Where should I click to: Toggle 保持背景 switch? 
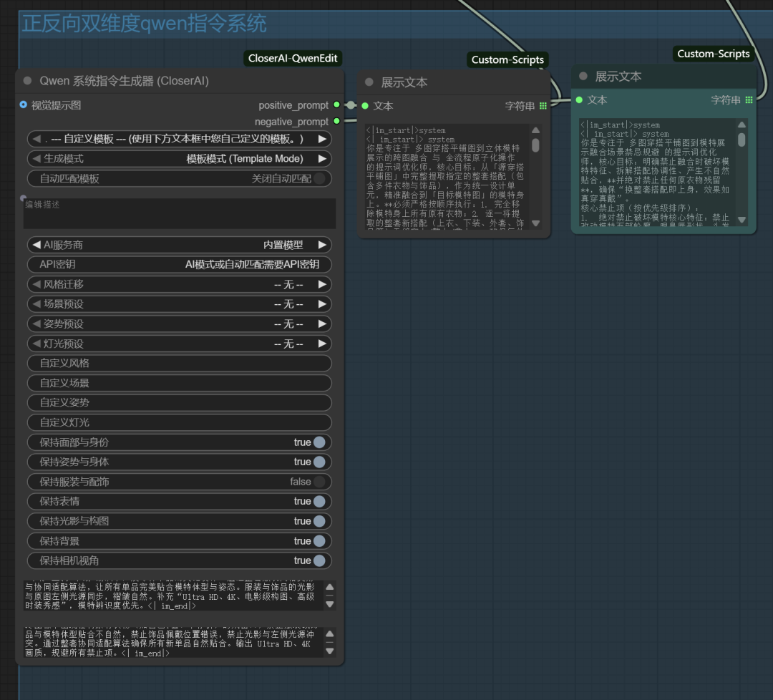[x=319, y=541]
